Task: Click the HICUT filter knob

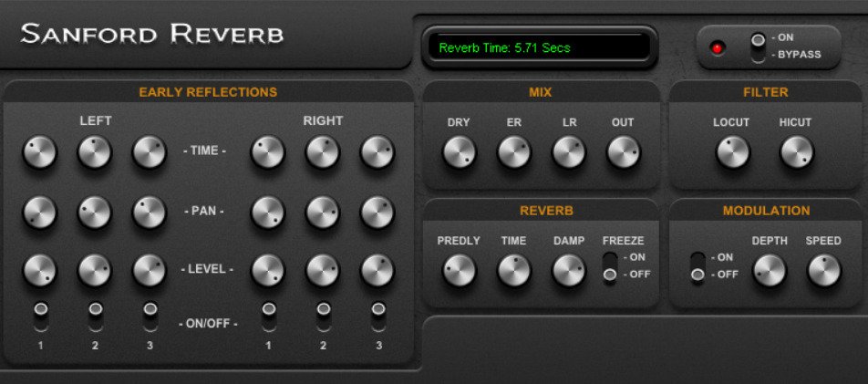Action: tap(797, 151)
